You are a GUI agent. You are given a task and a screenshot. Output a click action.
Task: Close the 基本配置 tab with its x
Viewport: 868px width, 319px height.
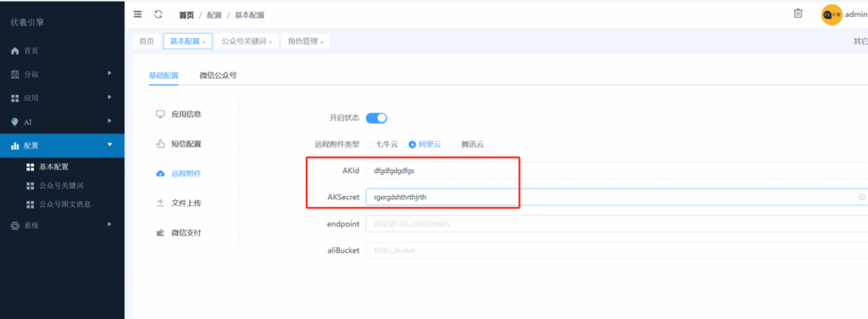tap(203, 42)
